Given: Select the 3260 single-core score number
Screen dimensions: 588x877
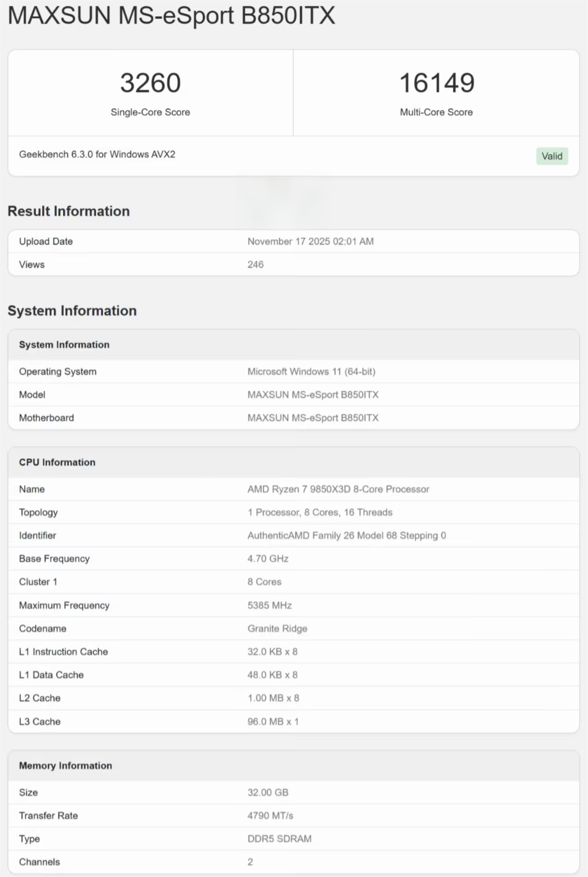Looking at the screenshot, I should [150, 83].
